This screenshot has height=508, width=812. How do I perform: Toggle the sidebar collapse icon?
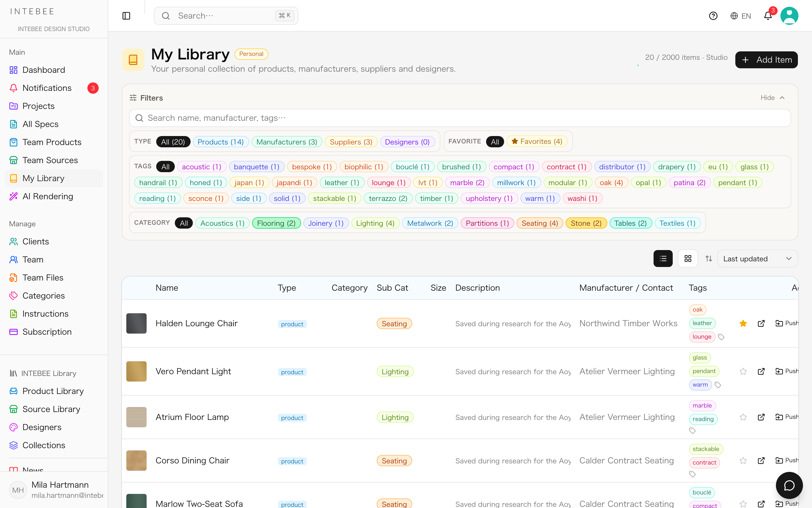coord(126,16)
